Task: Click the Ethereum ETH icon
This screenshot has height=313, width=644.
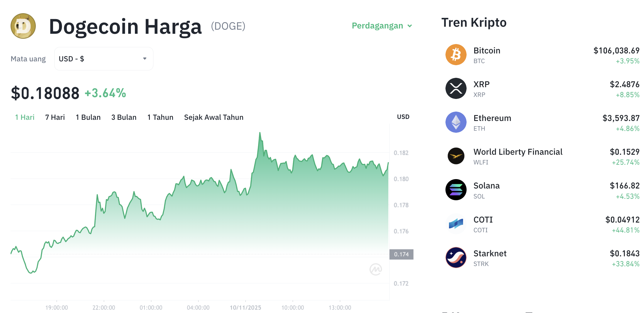Action: point(456,122)
